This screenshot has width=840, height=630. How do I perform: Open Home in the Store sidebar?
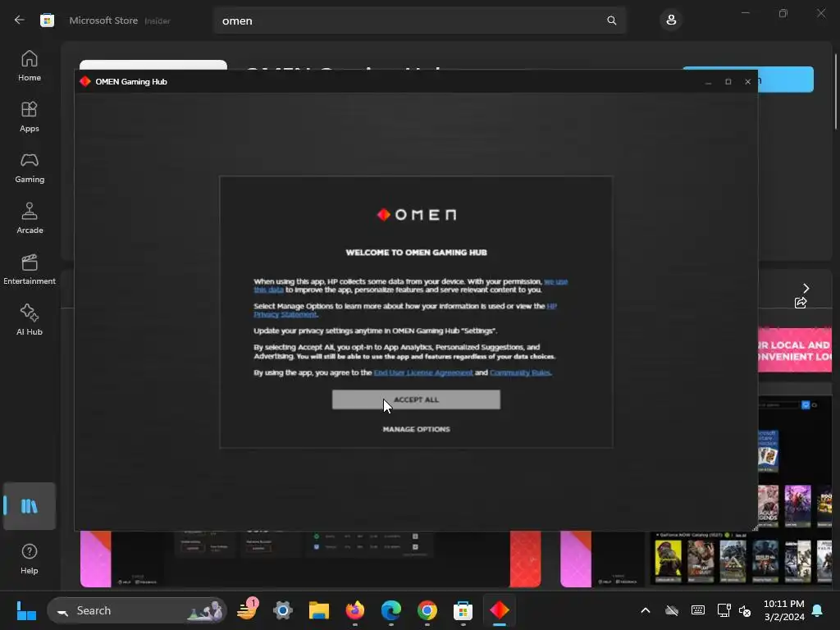pos(30,66)
